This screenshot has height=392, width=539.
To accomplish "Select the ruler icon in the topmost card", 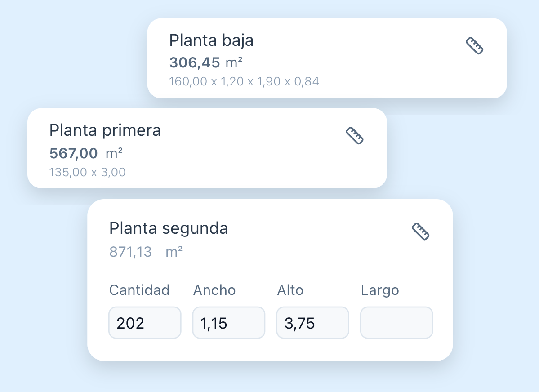I will (x=475, y=46).
